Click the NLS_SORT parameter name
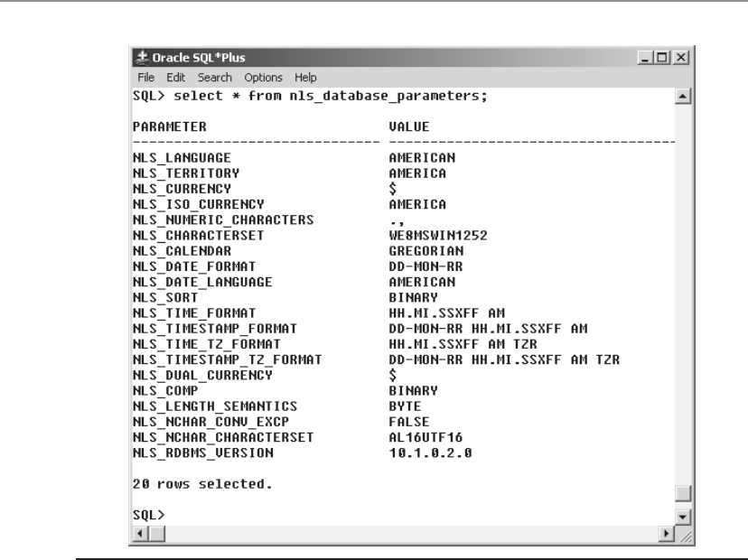The height and width of the screenshot is (560, 748). tap(165, 298)
